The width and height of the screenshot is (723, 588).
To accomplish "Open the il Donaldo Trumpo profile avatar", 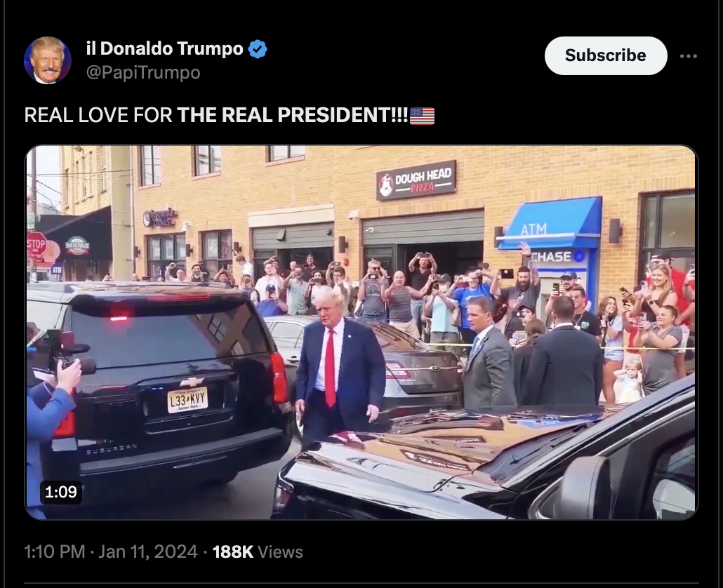I will [x=48, y=60].
